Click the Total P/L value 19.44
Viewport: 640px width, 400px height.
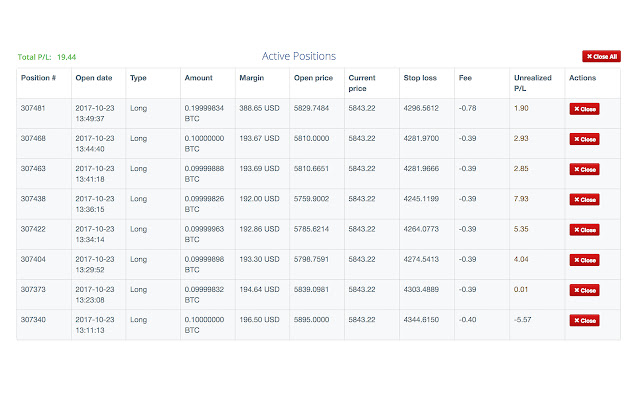pyautogui.click(x=66, y=57)
